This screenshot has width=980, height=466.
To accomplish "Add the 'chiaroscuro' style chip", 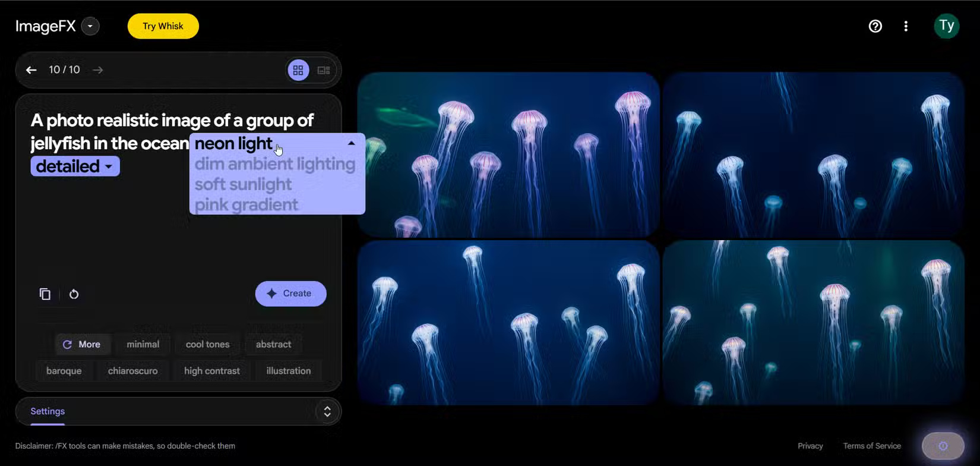I will click(133, 371).
